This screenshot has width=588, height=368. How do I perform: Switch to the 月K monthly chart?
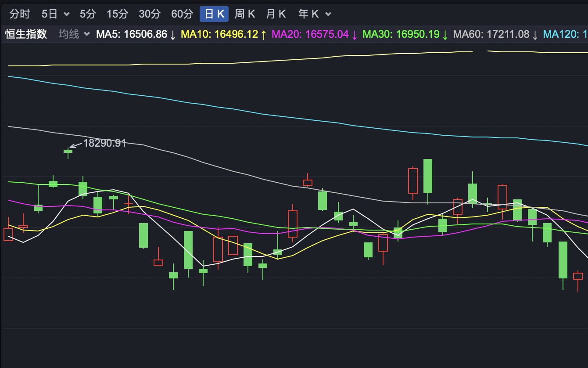(x=276, y=14)
